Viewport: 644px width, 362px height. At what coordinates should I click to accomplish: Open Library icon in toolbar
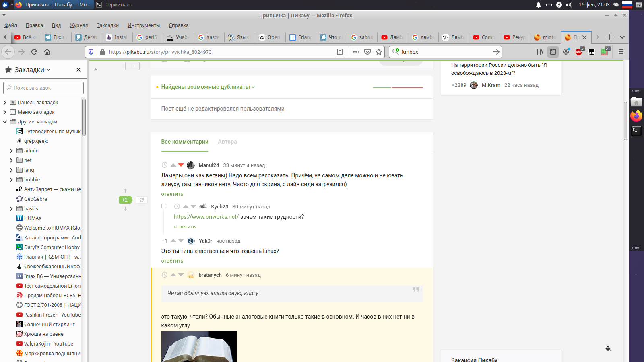pyautogui.click(x=540, y=52)
